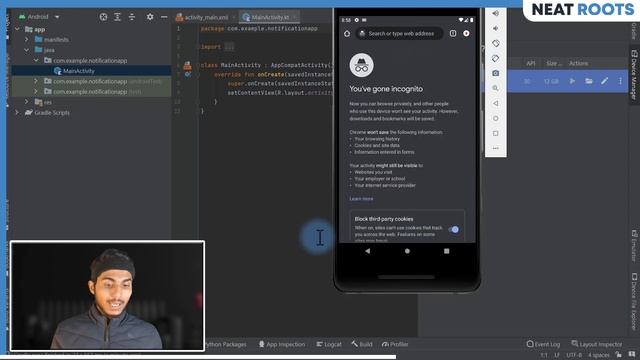The image size is (640, 360).
Task: Rotate emulator right using second rotate icon
Action: tap(496, 58)
